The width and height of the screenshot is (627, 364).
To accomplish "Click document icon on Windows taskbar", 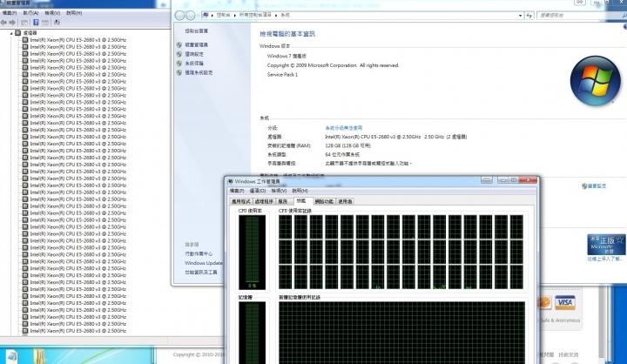I will tap(11, 357).
